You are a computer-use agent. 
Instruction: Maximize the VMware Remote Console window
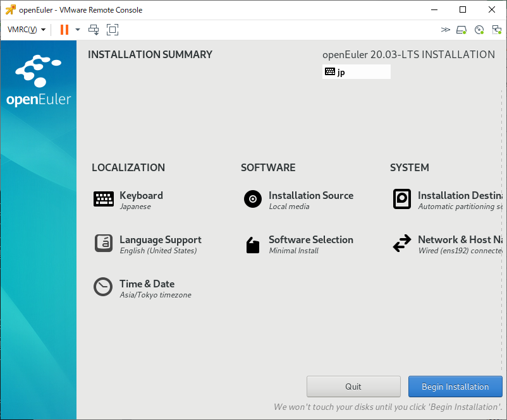463,9
